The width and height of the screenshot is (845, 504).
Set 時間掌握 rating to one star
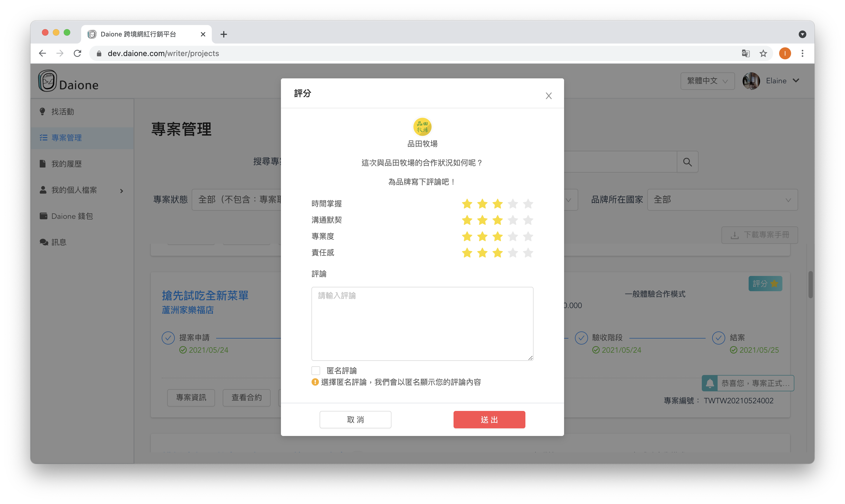467,204
